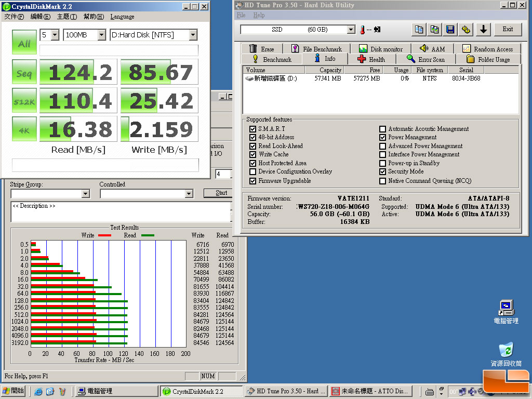Toggle the S.M.A.R.T checkbox
This screenshot has width=532, height=399.
[x=252, y=129]
